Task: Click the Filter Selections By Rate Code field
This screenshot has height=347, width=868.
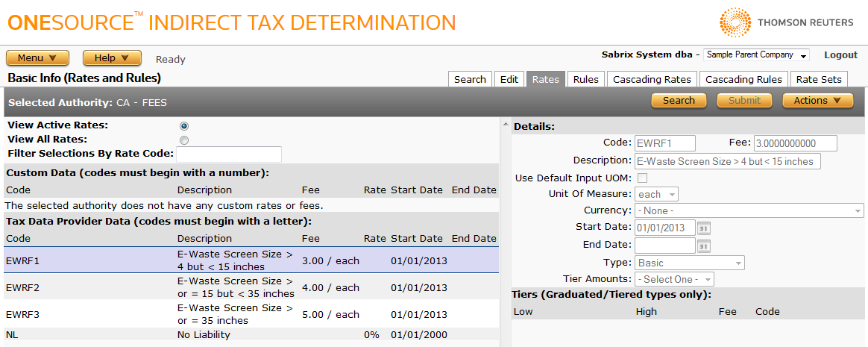Action: [229, 154]
